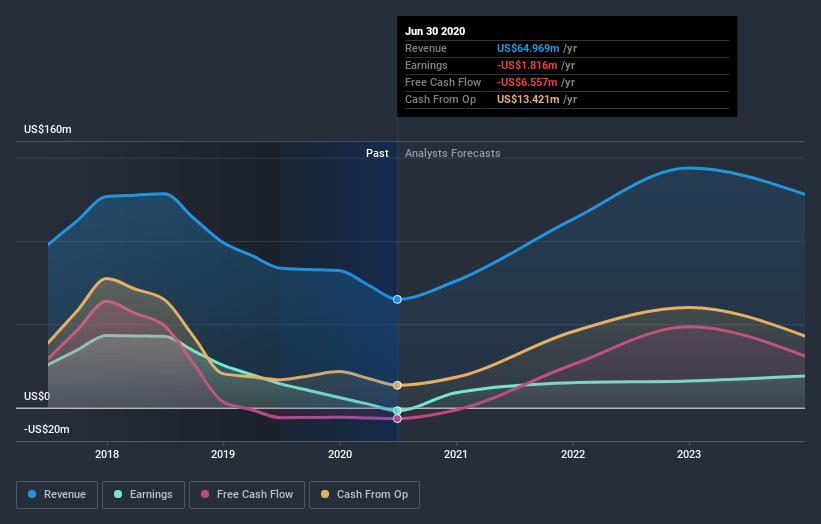Click the Analysts Forecasts label
Screen dimensions: 821x524
point(452,153)
